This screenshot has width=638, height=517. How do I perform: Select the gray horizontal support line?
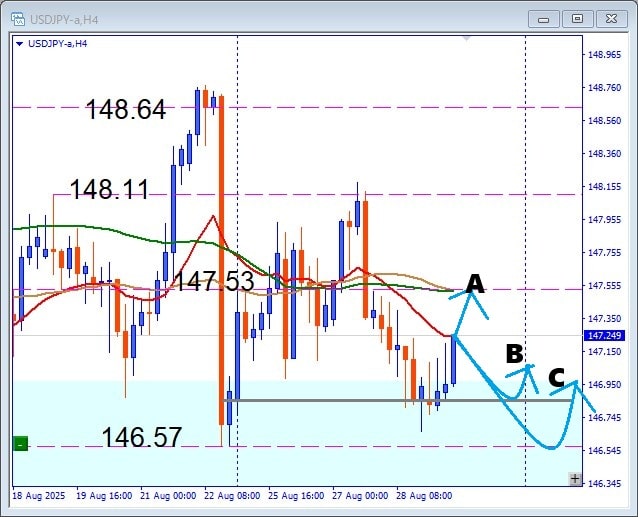398,401
